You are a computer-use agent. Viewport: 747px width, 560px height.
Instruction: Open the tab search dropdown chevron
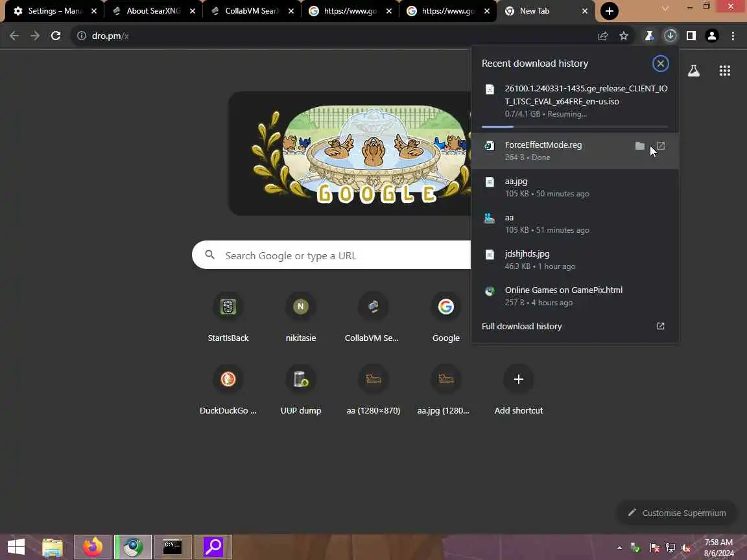pyautogui.click(x=665, y=8)
